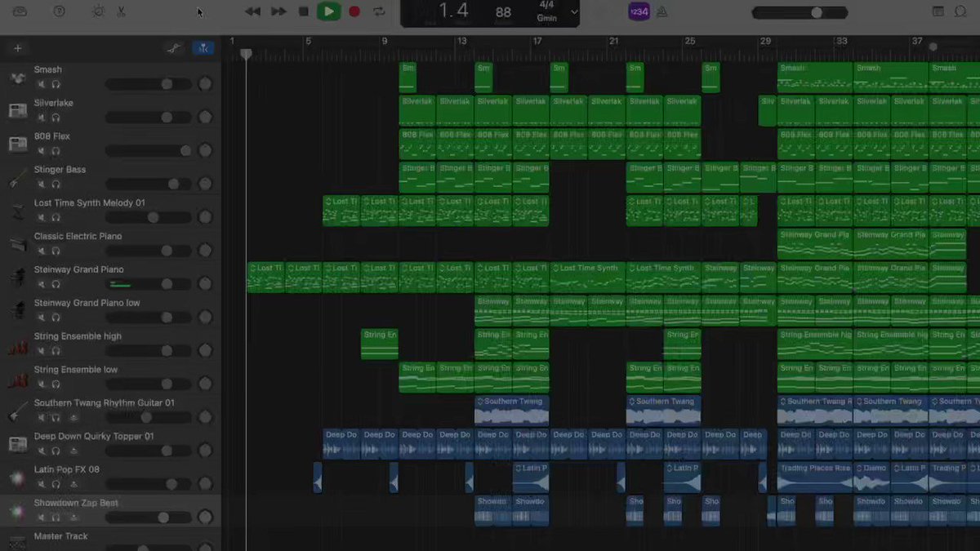Enable the blue catch playhead toggle
Screen dimensions: 980x551
pos(203,47)
